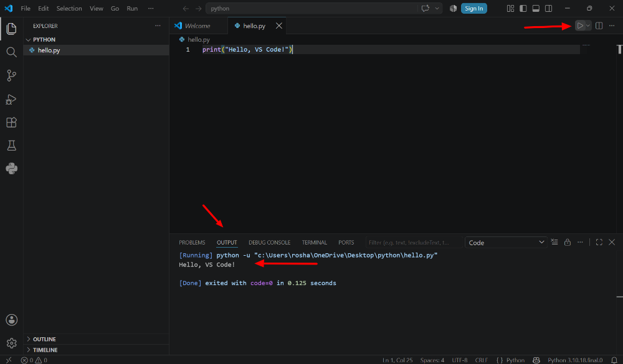Switch to the DEBUG CONSOLE tab
The image size is (623, 364).
click(x=269, y=243)
